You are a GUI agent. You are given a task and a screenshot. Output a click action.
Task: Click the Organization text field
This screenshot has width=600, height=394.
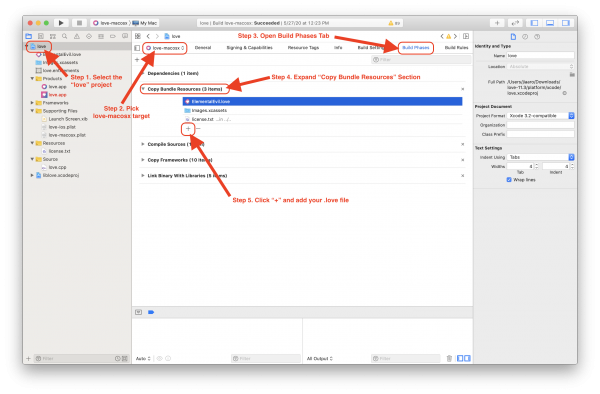click(x=540, y=125)
